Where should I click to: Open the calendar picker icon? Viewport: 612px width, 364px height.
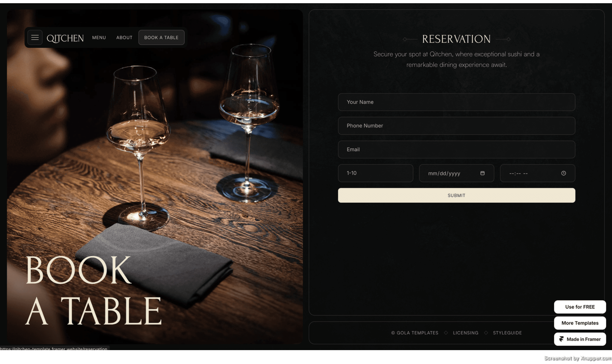(x=482, y=173)
